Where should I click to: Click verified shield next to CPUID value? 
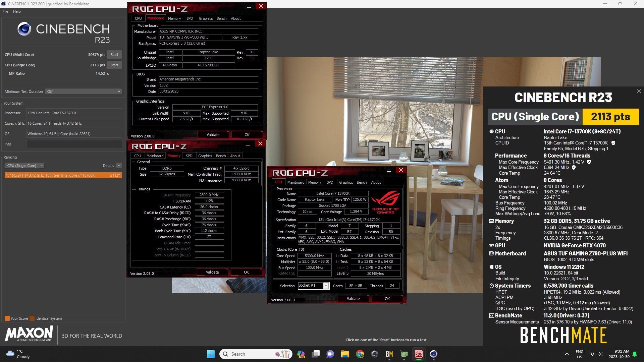[613, 143]
